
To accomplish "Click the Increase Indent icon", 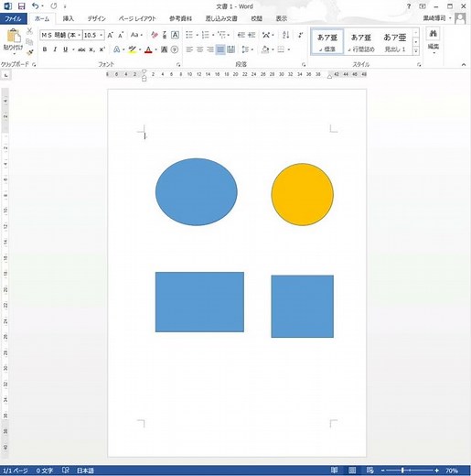I will [252, 35].
